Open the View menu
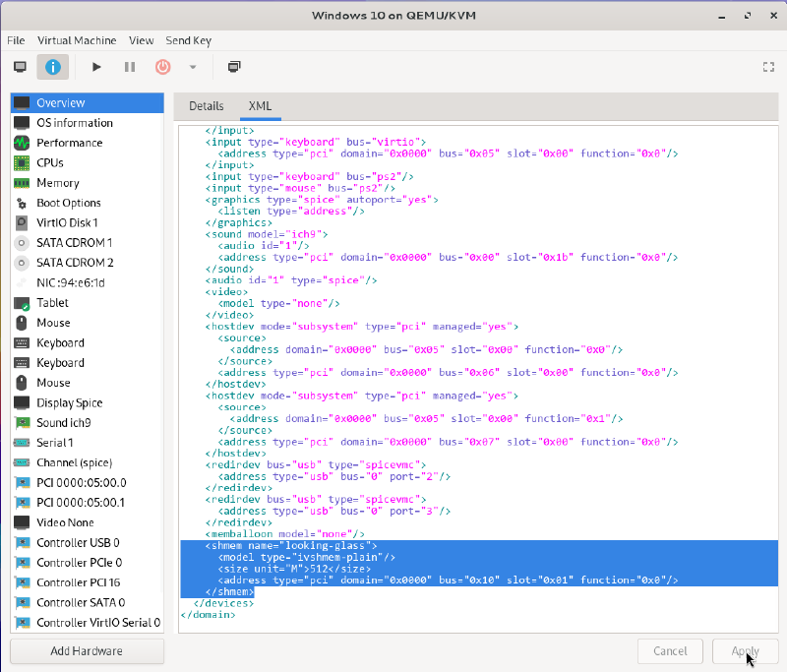 (x=141, y=40)
